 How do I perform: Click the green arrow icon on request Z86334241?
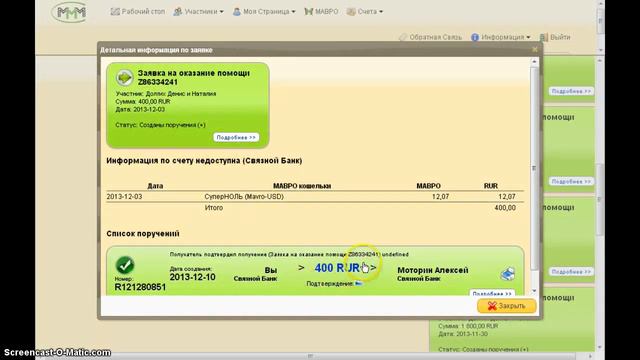tap(124, 78)
